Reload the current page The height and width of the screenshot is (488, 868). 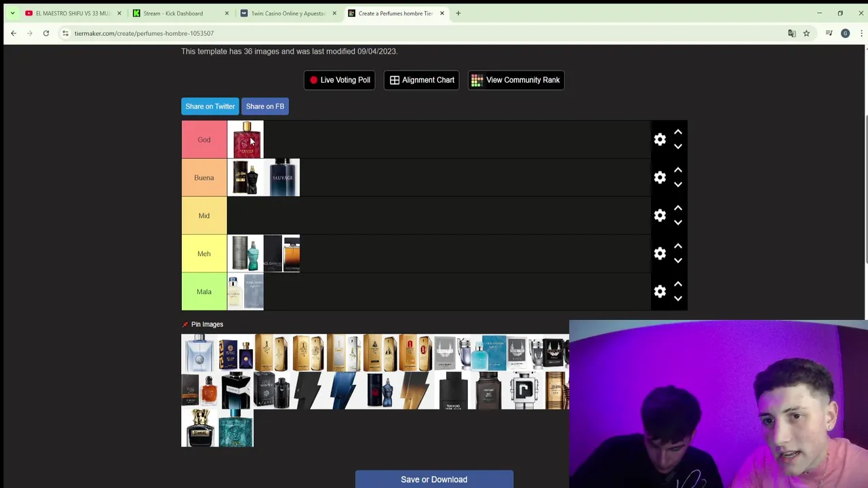point(46,33)
